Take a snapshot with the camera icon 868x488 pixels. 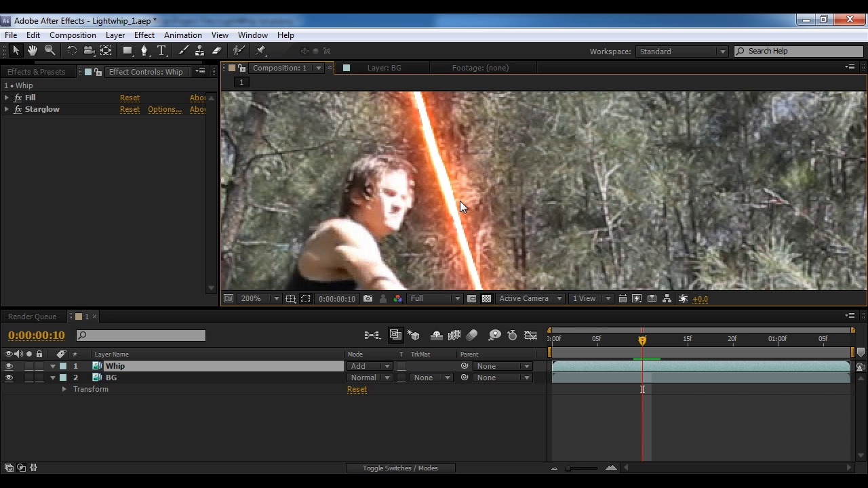click(368, 298)
